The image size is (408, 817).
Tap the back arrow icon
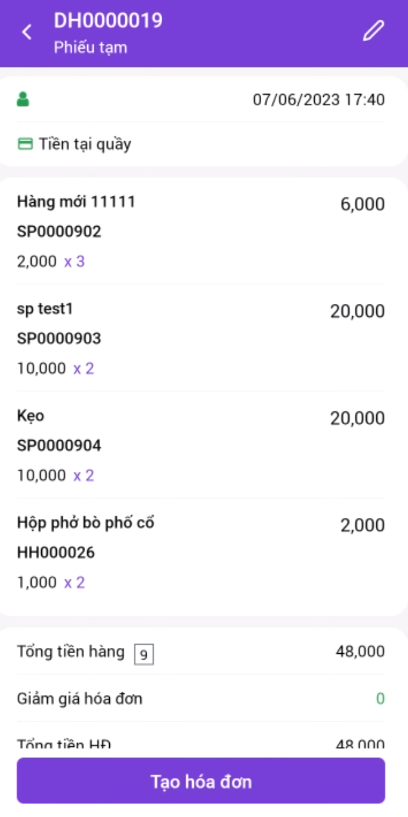click(x=27, y=32)
